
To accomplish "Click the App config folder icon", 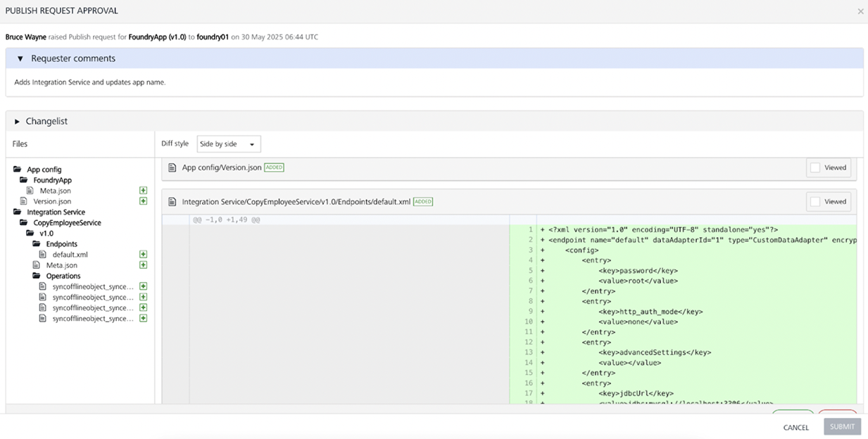I will [x=18, y=170].
